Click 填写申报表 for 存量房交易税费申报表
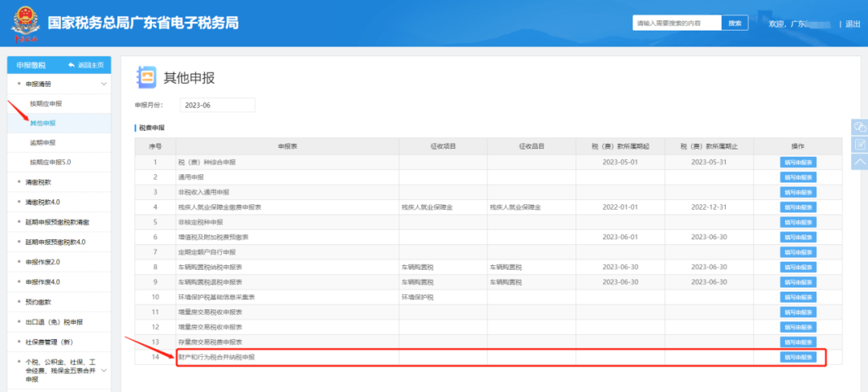Image resolution: width=868 pixels, height=392 pixels. pos(798,342)
